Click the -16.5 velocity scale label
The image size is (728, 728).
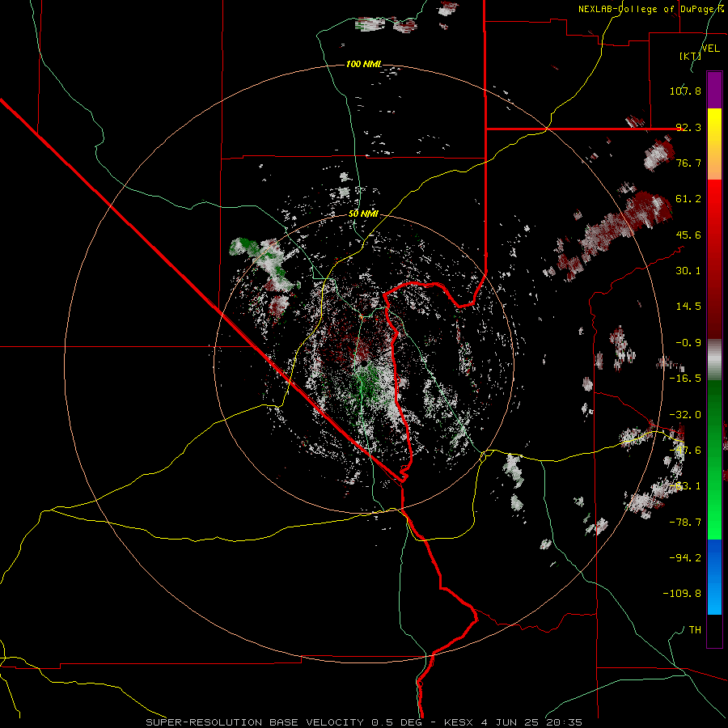point(685,379)
